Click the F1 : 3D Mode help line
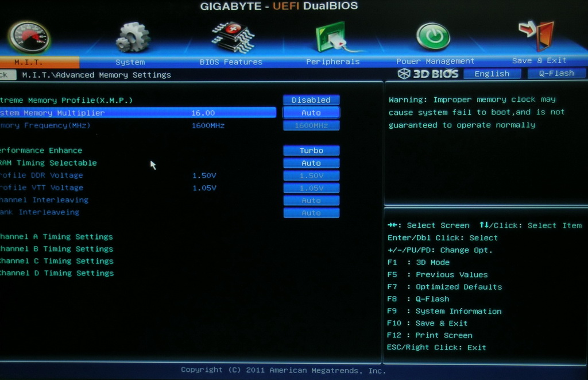This screenshot has width=588, height=380. tap(419, 263)
